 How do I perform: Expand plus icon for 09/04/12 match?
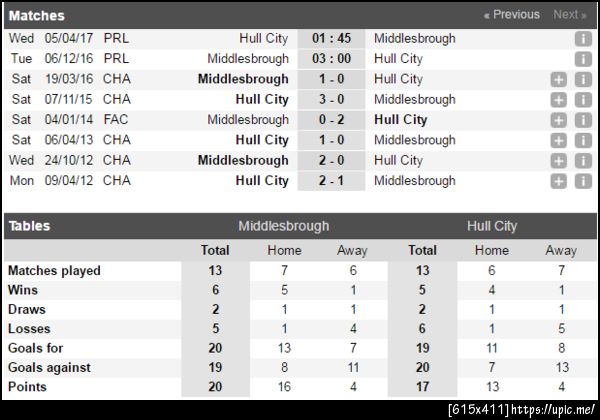coord(558,181)
